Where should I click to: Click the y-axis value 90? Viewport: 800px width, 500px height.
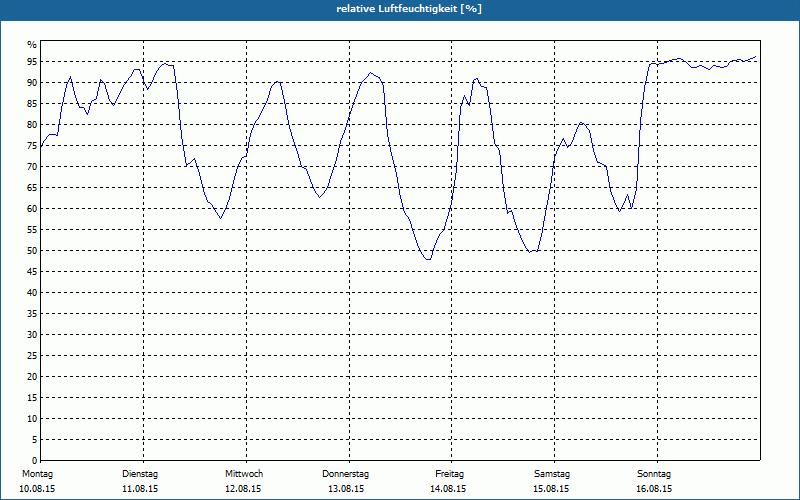click(x=32, y=83)
